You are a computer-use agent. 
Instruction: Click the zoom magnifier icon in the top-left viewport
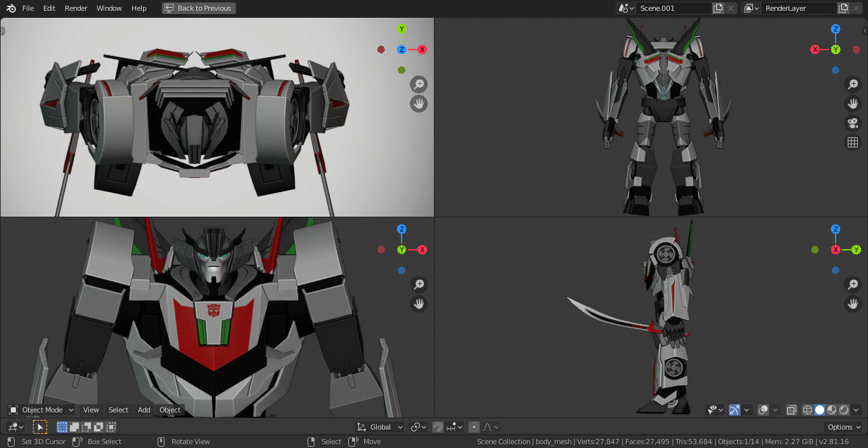click(x=418, y=84)
